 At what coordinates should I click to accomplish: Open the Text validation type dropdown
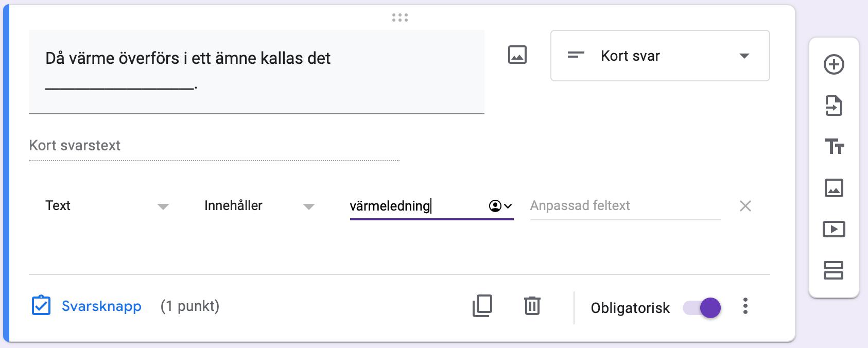click(x=107, y=206)
